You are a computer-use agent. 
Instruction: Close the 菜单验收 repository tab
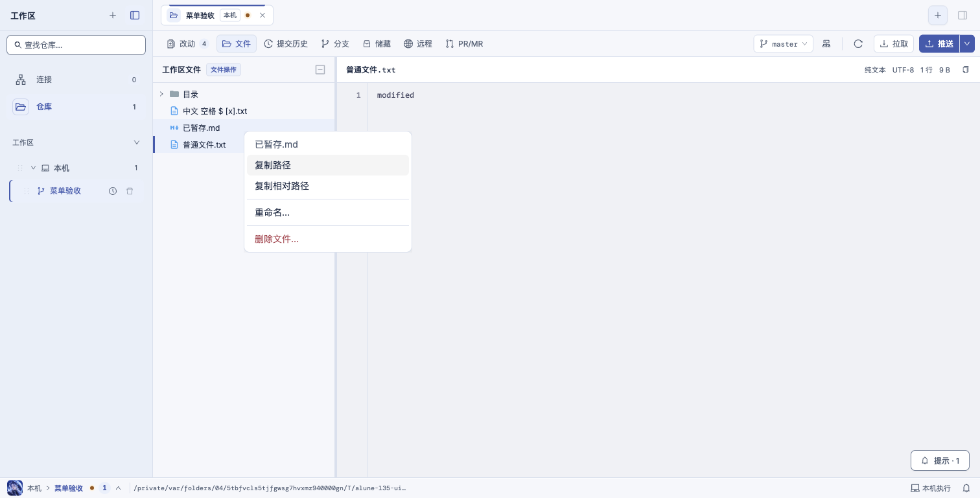coord(262,15)
